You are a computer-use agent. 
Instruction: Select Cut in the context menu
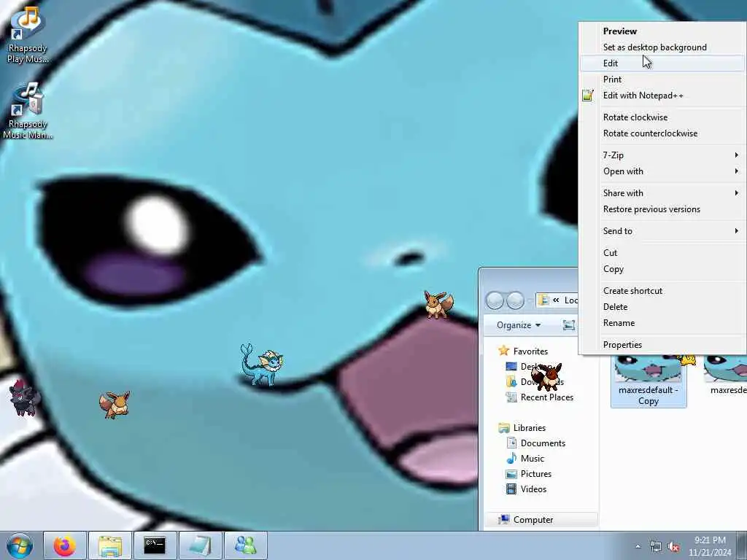[x=662, y=253]
